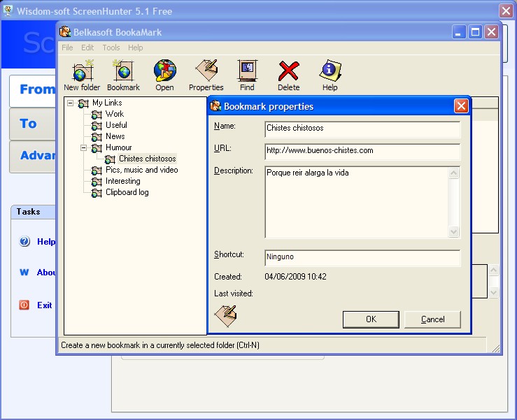This screenshot has width=517, height=420.
Task: Click the Properties toolbar icon
Action: [x=206, y=71]
